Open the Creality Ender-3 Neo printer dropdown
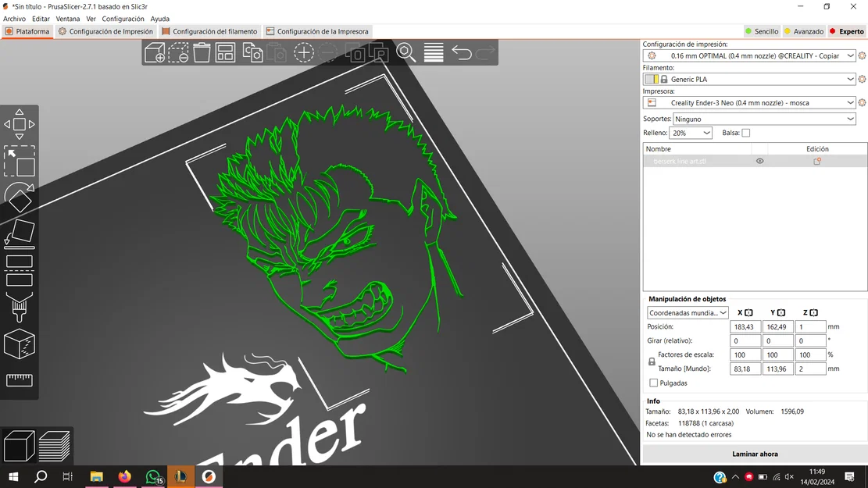This screenshot has width=868, height=488. click(749, 103)
